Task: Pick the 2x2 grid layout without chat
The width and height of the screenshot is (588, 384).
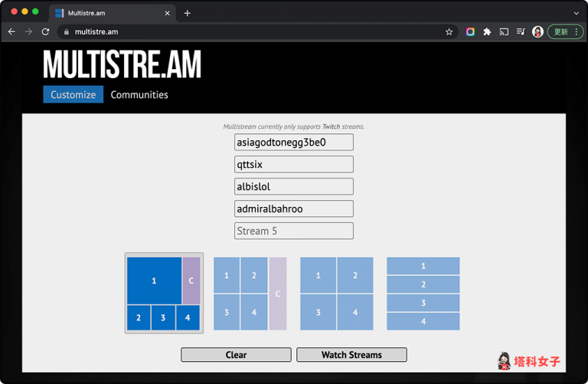Action: tap(336, 294)
